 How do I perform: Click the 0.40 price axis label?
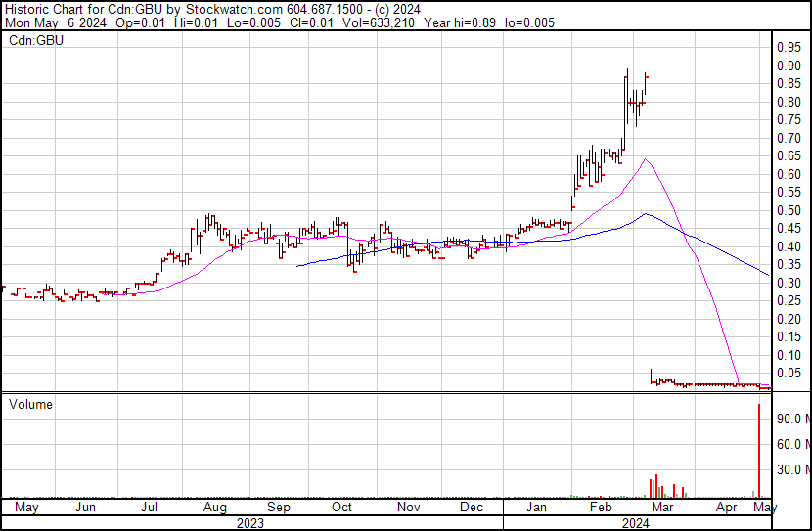coord(789,246)
